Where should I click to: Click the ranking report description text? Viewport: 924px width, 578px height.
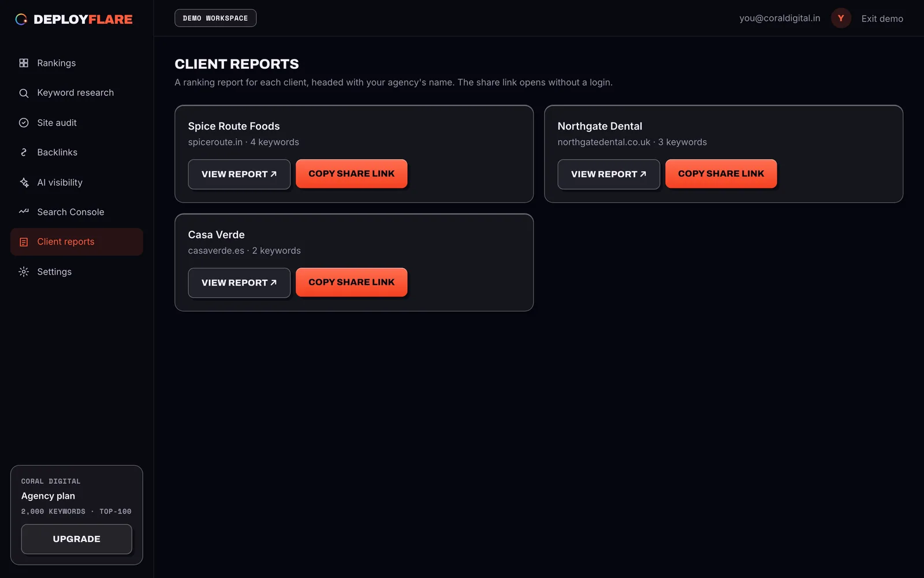[394, 83]
